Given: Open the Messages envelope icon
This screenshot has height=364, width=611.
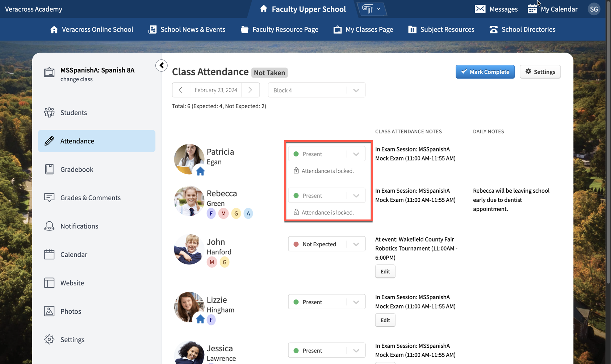Looking at the screenshot, I should (480, 9).
